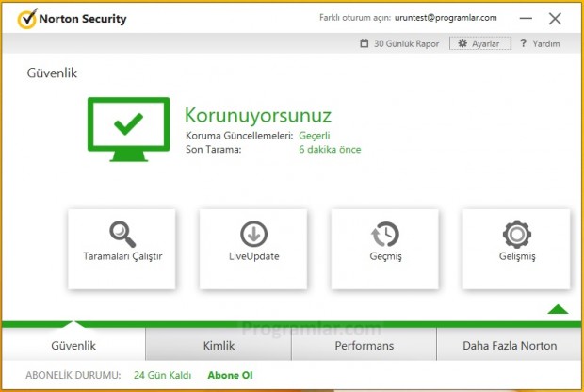Collapse the panel with the green triangle arrow
Viewport: 584px width, 392px height.
pyautogui.click(x=558, y=309)
